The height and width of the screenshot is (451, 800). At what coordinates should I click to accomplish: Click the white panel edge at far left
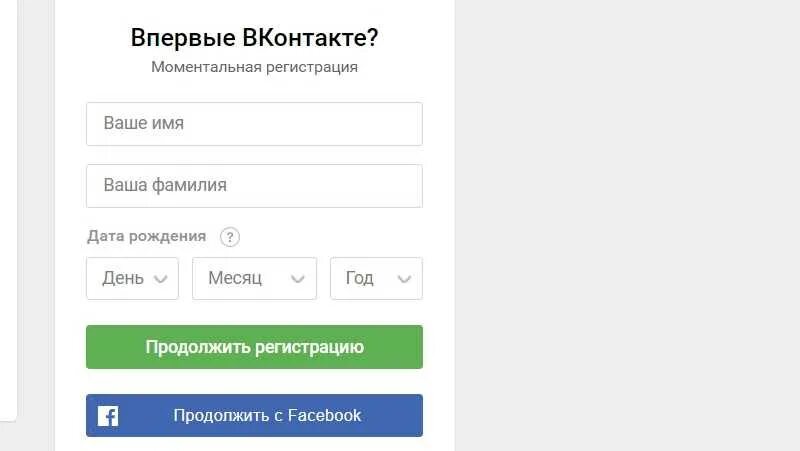pos(8,209)
